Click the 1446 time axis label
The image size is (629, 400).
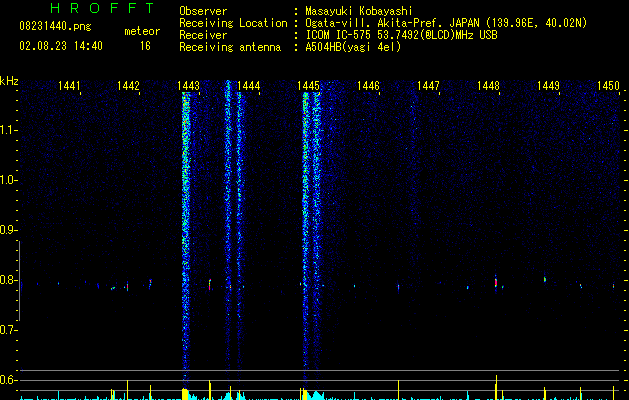[368, 86]
